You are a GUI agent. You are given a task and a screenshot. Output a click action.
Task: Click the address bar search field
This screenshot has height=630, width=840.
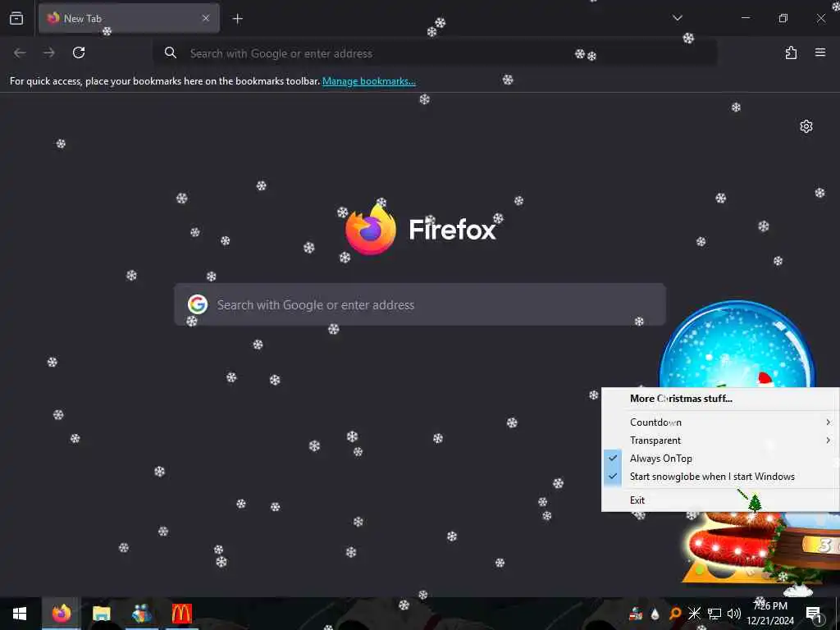(435, 53)
